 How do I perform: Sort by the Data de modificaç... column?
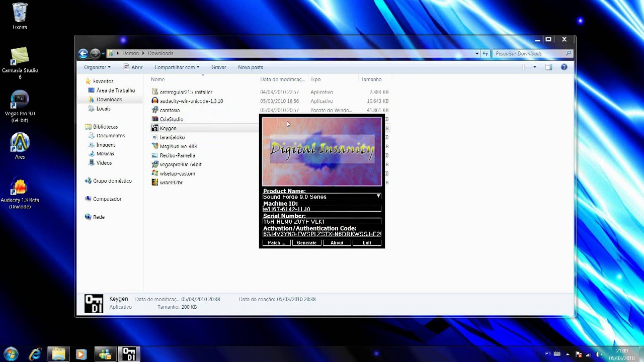click(x=282, y=79)
